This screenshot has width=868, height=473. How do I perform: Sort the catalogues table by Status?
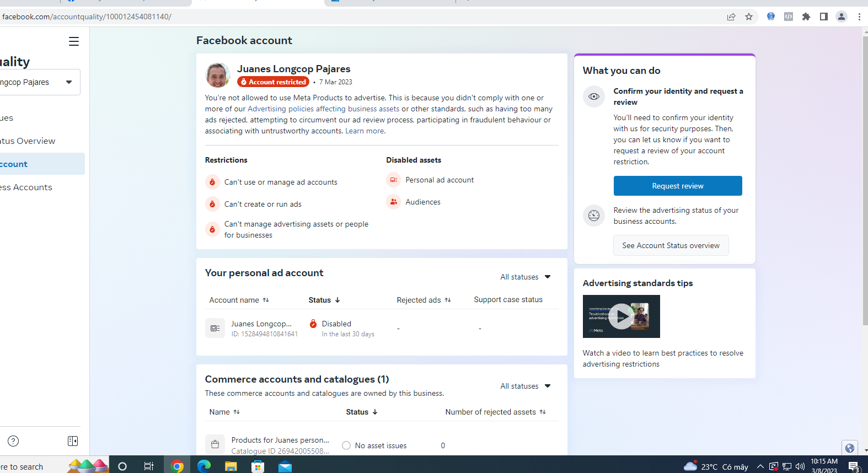362,412
